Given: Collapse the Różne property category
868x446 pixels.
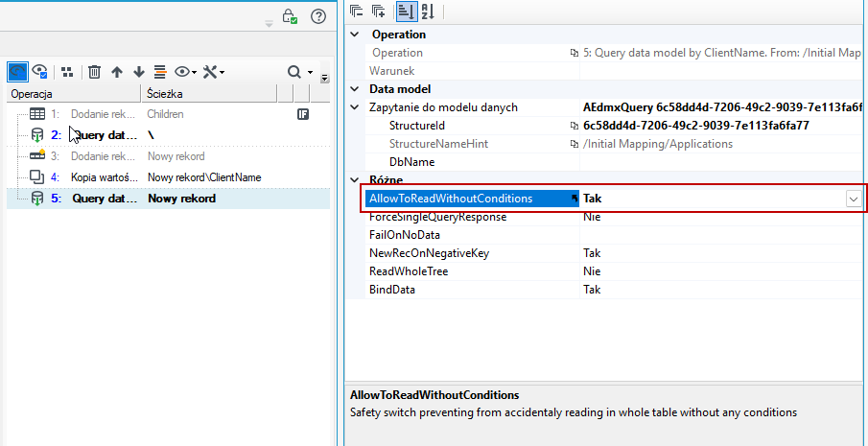Looking at the screenshot, I should 355,180.
